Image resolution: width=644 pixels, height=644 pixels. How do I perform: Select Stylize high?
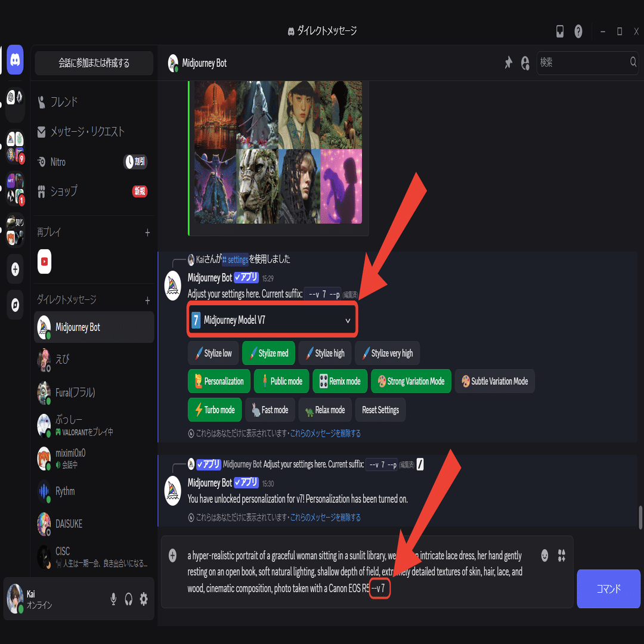pos(325,353)
